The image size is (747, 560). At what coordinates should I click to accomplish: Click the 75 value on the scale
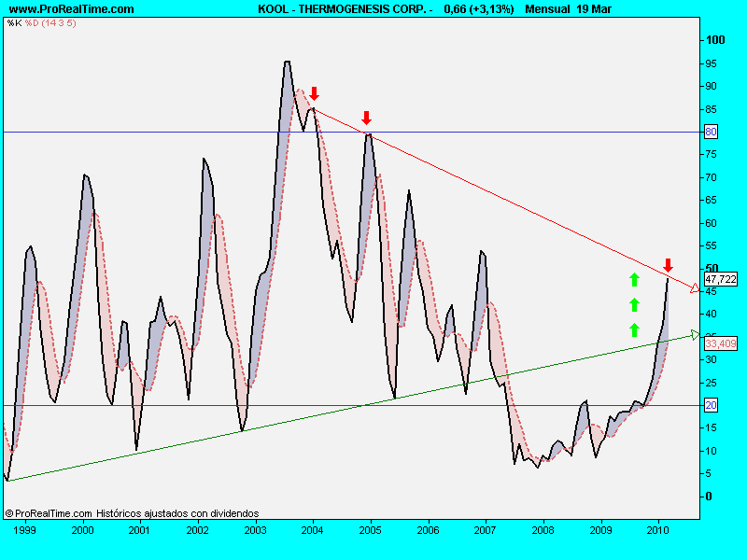pos(711,154)
